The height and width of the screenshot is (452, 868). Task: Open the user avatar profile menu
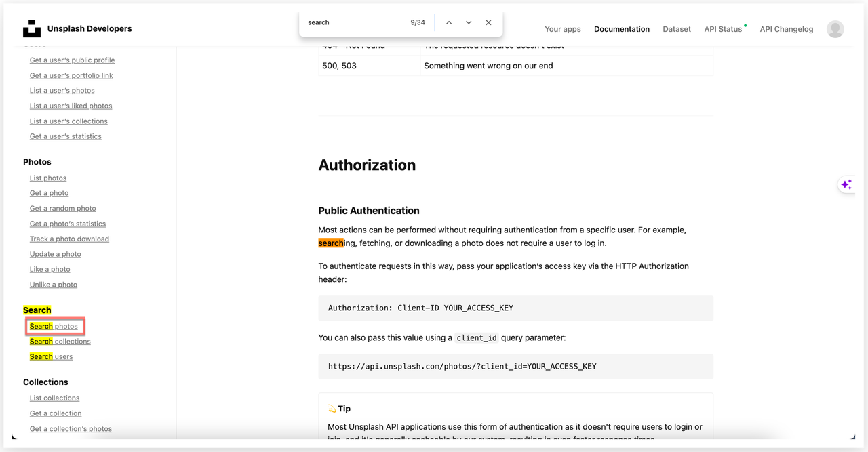[835, 29]
